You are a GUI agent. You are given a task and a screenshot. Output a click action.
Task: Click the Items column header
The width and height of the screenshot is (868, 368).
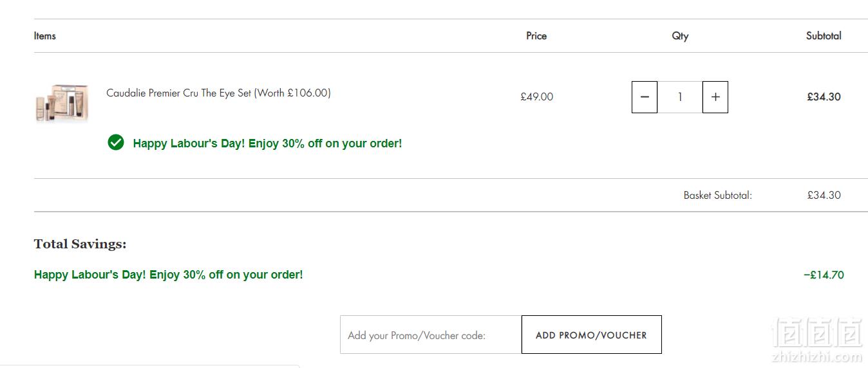pyautogui.click(x=45, y=35)
